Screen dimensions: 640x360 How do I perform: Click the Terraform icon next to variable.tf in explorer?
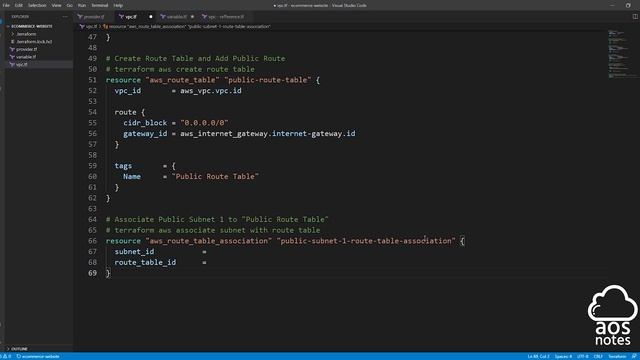12,57
